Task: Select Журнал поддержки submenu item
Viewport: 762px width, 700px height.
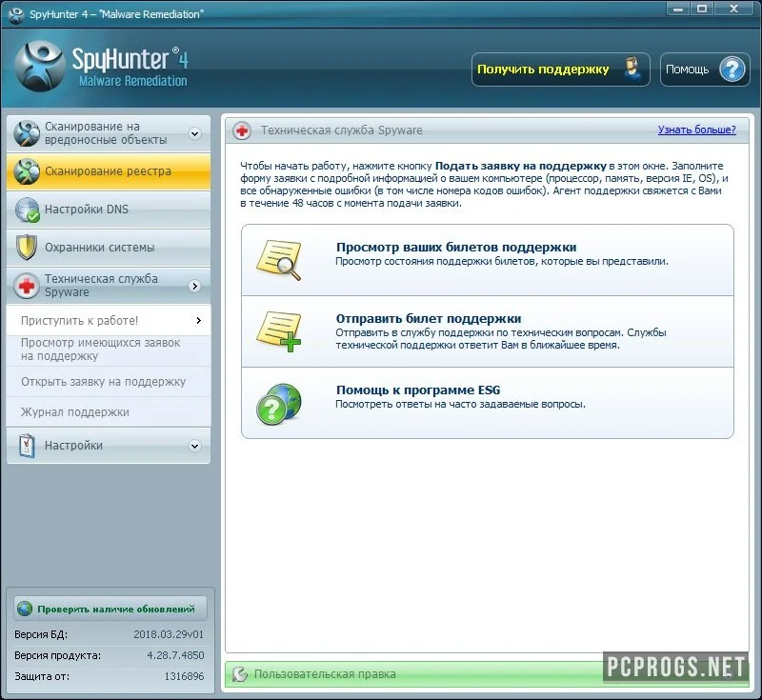Action: coord(109,412)
